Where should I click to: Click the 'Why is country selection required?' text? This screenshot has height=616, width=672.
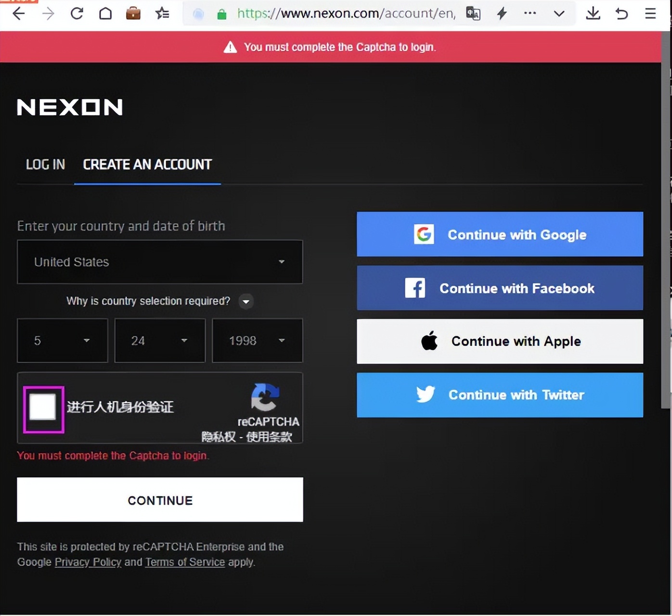pos(148,301)
